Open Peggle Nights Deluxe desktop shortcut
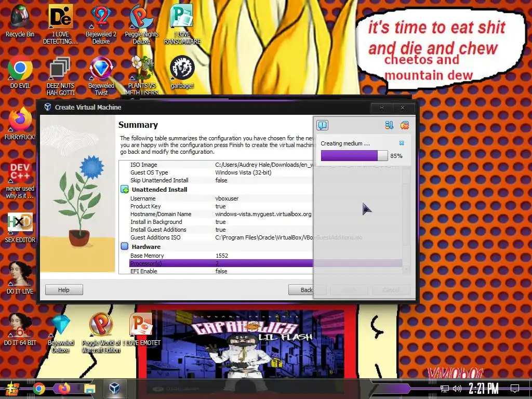 141,24
